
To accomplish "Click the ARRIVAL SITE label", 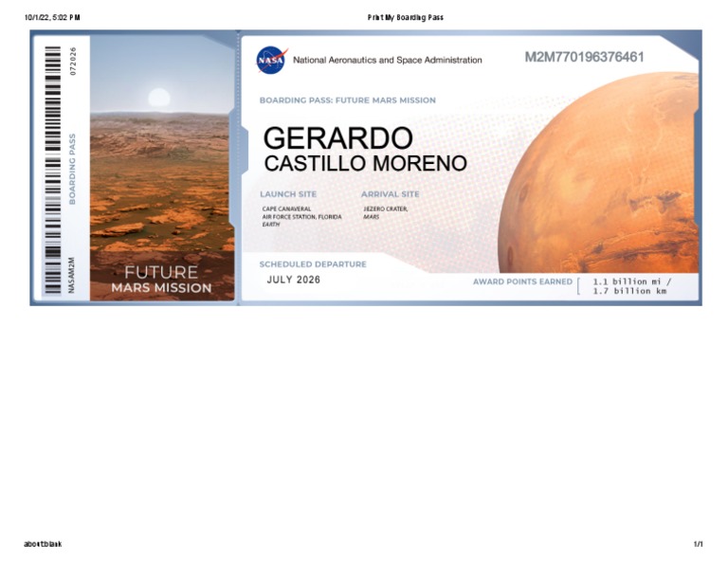I will 390,194.
